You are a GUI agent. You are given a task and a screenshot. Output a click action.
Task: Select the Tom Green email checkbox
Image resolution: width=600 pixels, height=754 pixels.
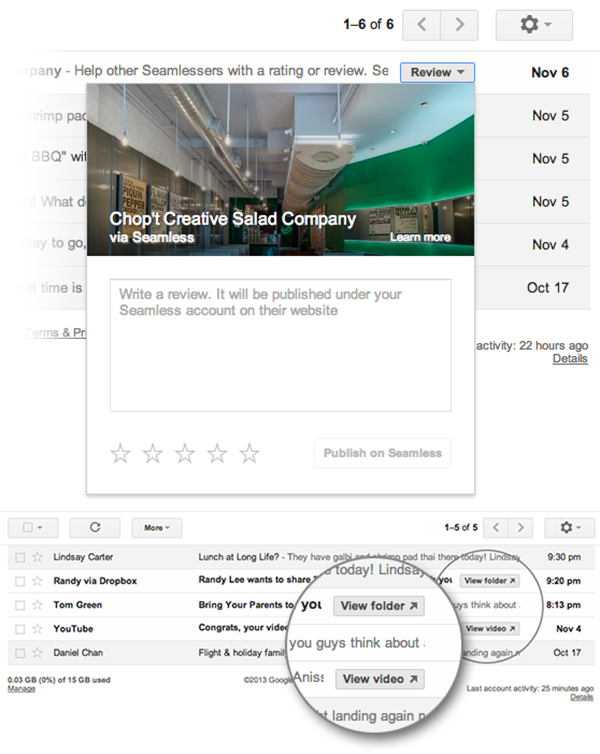click(x=20, y=605)
